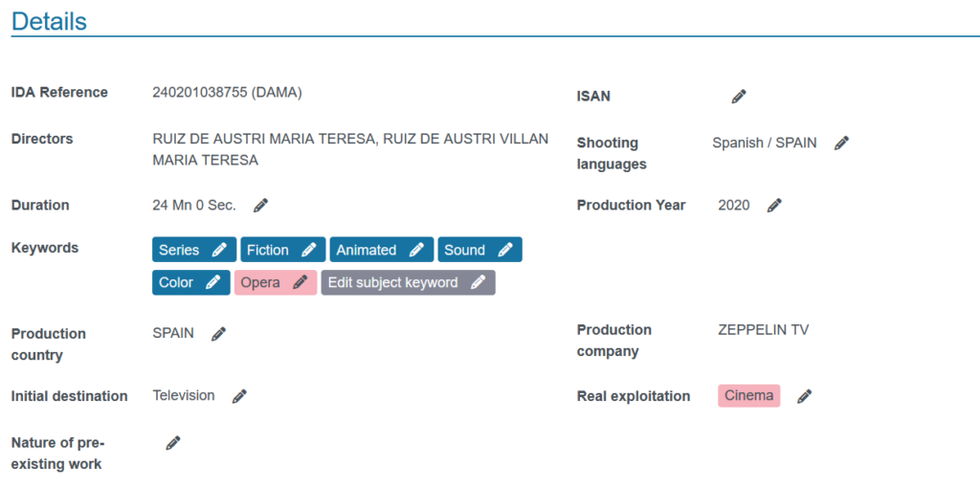Open the Animated keyword tag

382,250
